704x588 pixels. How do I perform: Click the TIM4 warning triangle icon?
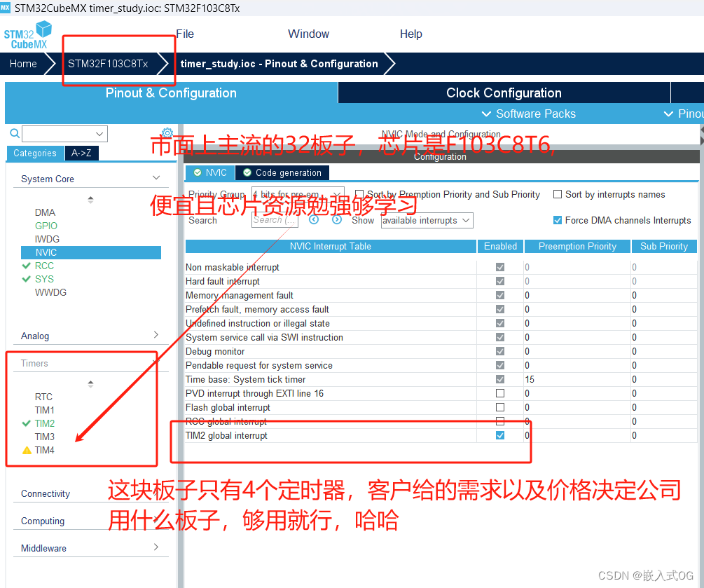tap(27, 450)
